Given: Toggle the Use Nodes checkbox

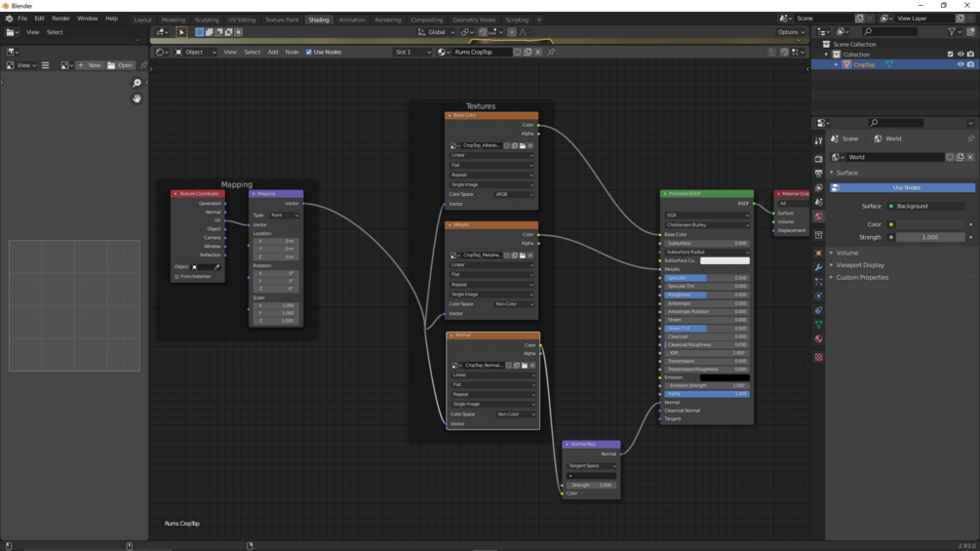Looking at the screenshot, I should 309,52.
